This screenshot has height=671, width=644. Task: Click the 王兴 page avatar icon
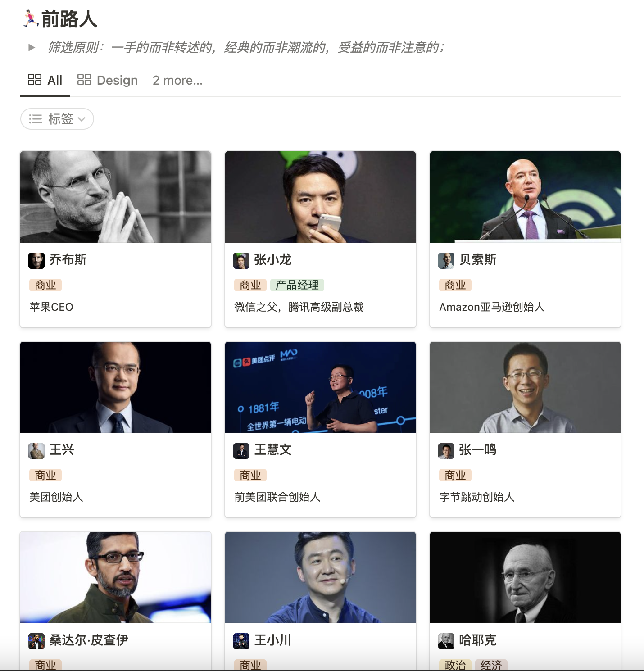[x=36, y=451]
